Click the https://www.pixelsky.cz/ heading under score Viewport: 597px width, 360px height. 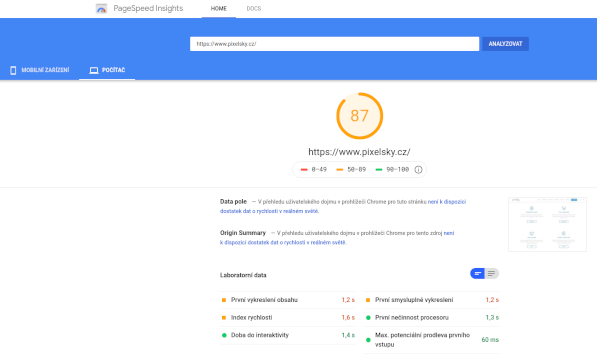pos(359,152)
